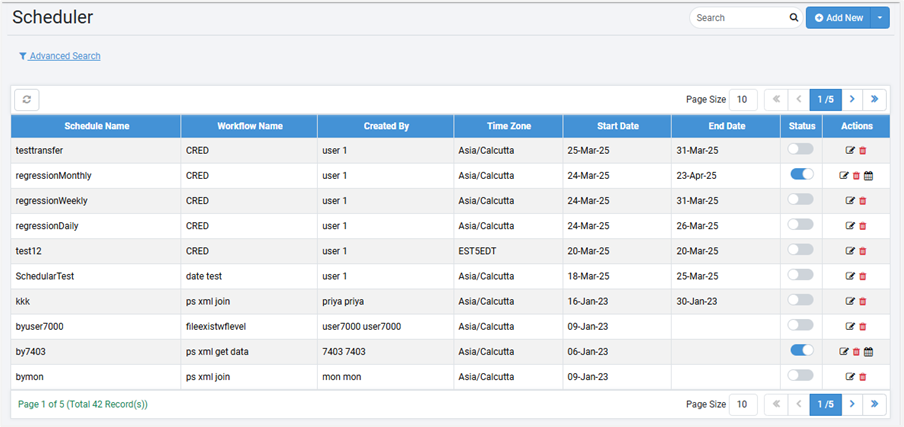
Task: Open calendar icon for by7403 row
Action: coord(869,351)
